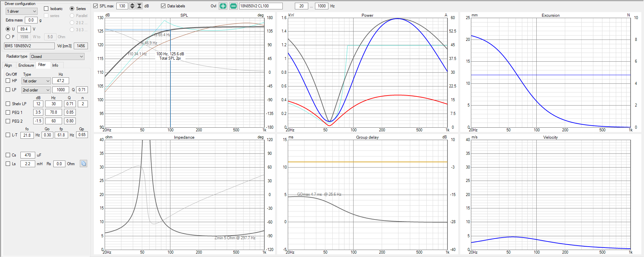The height and width of the screenshot is (257, 644).
Task: Toggle the Cs capacitor checkbox
Action: click(x=8, y=155)
